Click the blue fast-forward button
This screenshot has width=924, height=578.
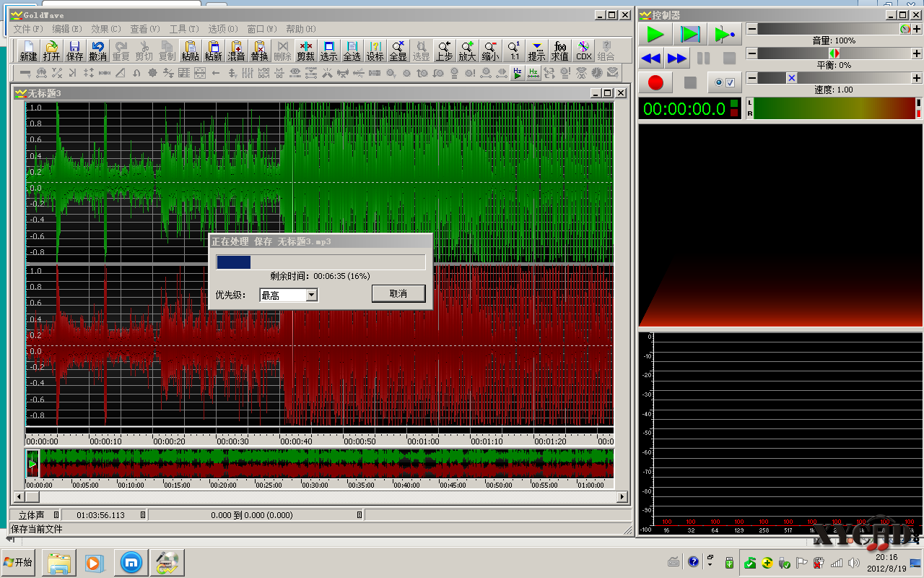point(677,58)
